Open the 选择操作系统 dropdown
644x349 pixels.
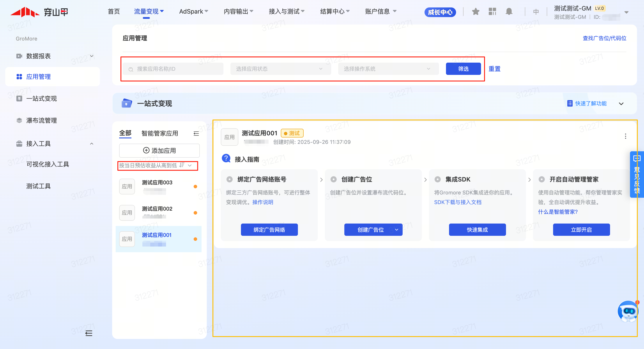pos(388,69)
